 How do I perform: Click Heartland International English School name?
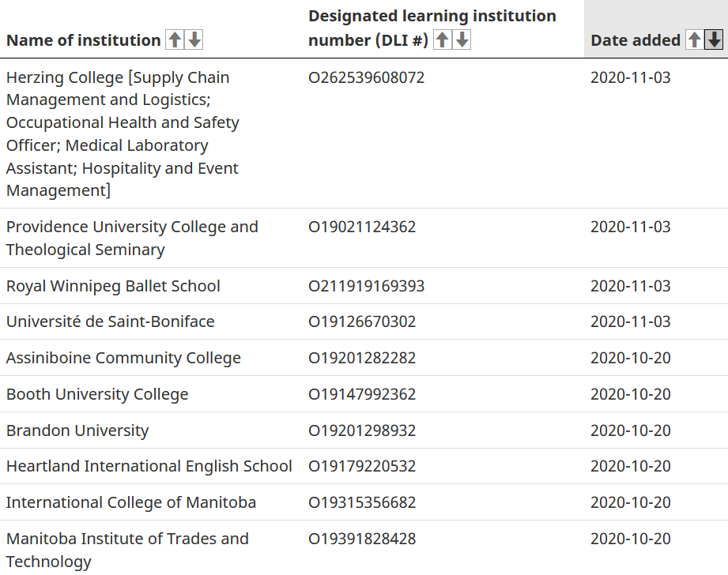coord(149,466)
